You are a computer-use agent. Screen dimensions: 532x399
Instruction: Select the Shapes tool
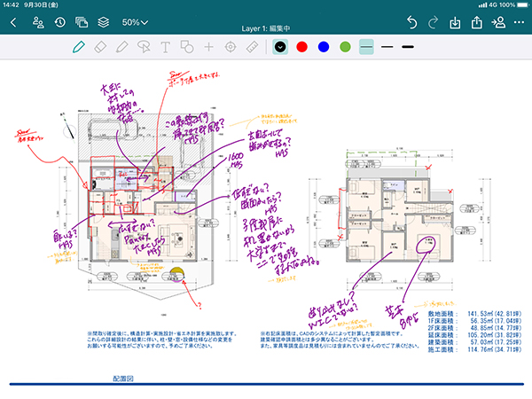[187, 46]
